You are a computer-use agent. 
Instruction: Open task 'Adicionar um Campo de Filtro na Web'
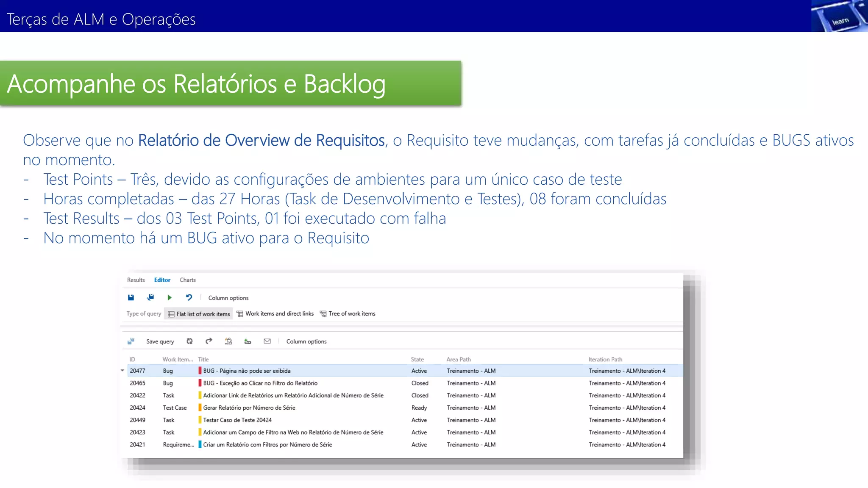click(x=293, y=432)
